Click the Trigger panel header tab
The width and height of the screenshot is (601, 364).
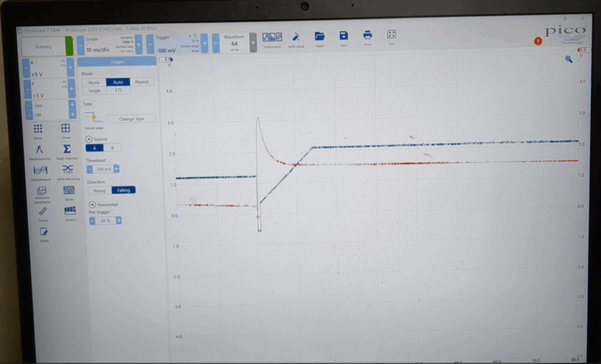pyautogui.click(x=117, y=61)
